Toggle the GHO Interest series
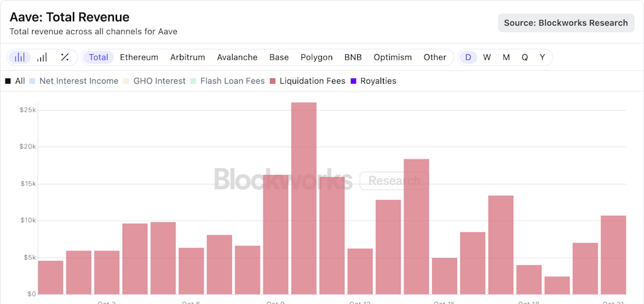 pyautogui.click(x=126, y=81)
